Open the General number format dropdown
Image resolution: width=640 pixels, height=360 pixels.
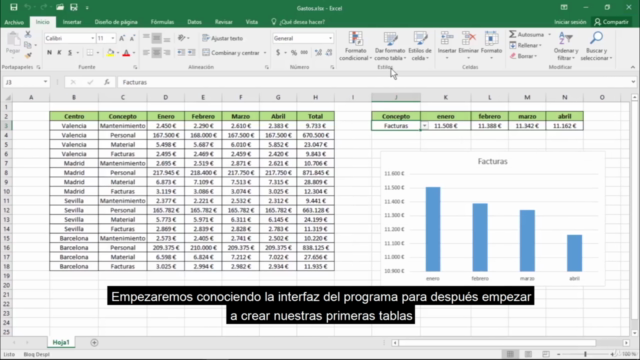pyautogui.click(x=330, y=38)
